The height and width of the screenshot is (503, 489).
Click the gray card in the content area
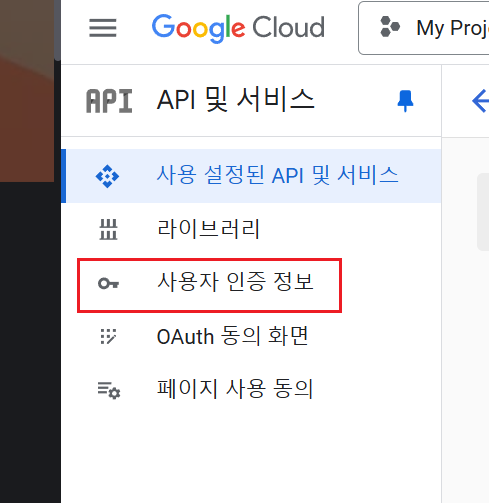(x=483, y=212)
